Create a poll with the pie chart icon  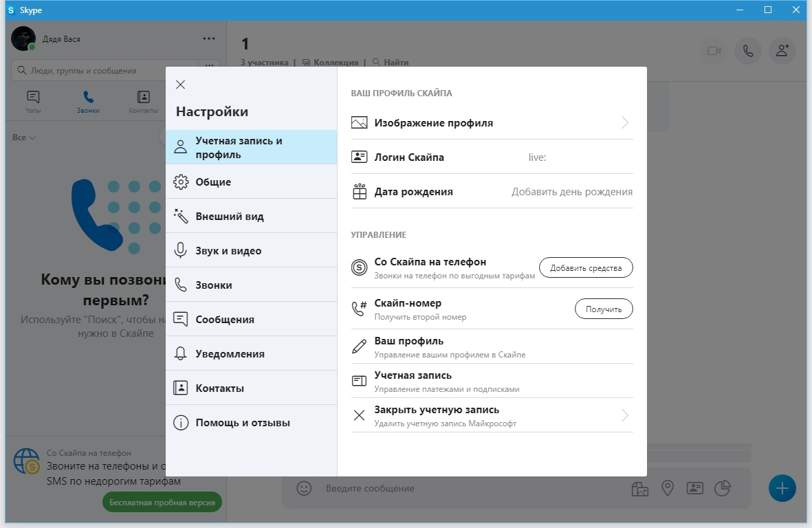pyautogui.click(x=723, y=488)
